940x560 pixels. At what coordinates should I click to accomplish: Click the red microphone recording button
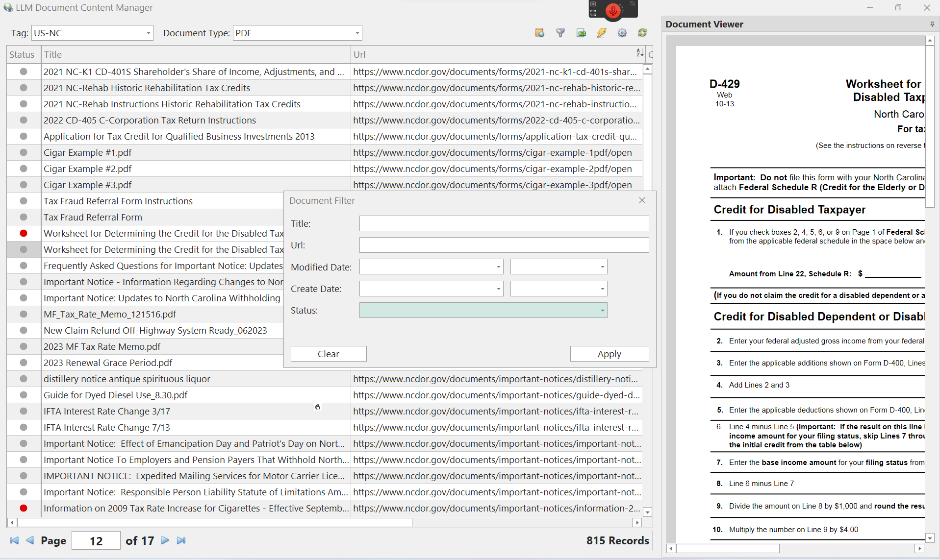613,10
